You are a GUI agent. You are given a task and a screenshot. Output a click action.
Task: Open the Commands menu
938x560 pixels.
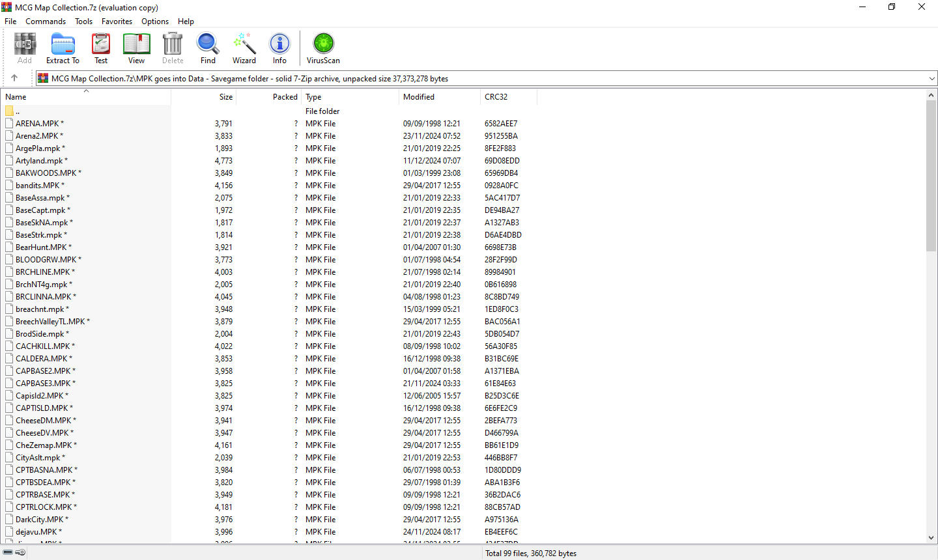tap(46, 21)
